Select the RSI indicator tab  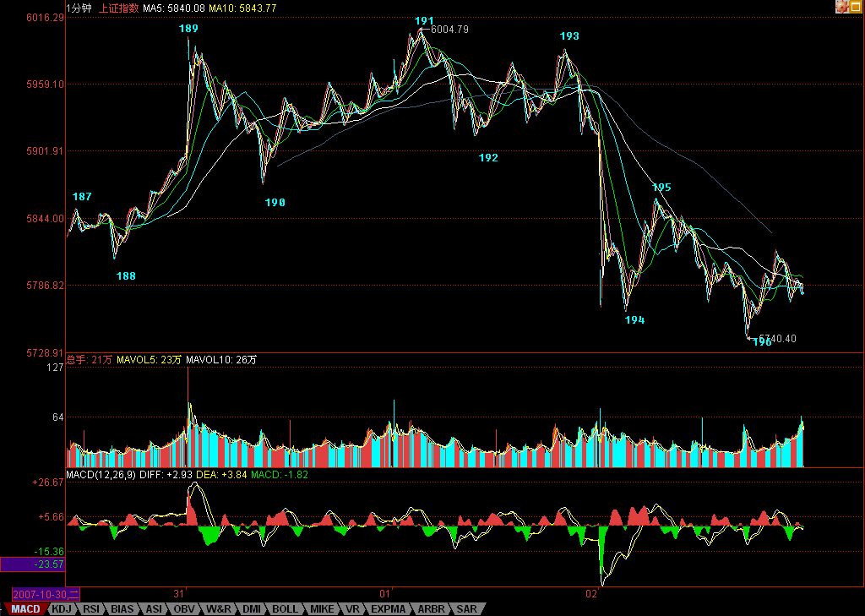pos(91,608)
